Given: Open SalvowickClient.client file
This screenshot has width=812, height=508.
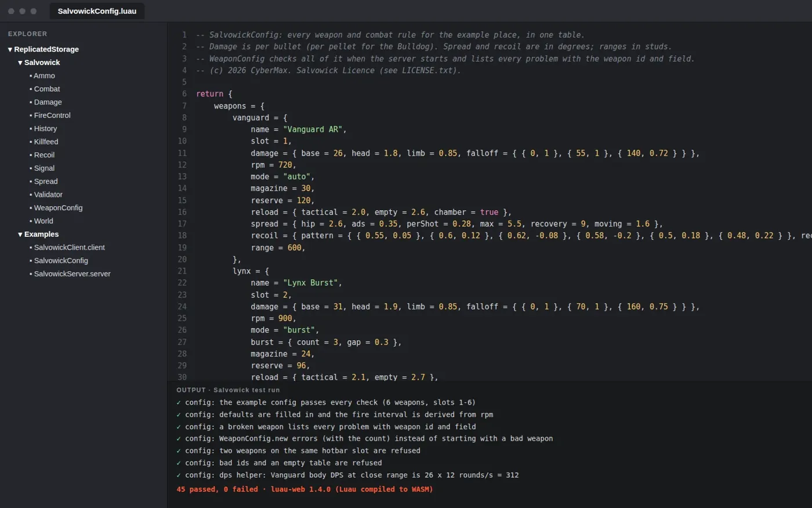Looking at the screenshot, I should point(69,247).
